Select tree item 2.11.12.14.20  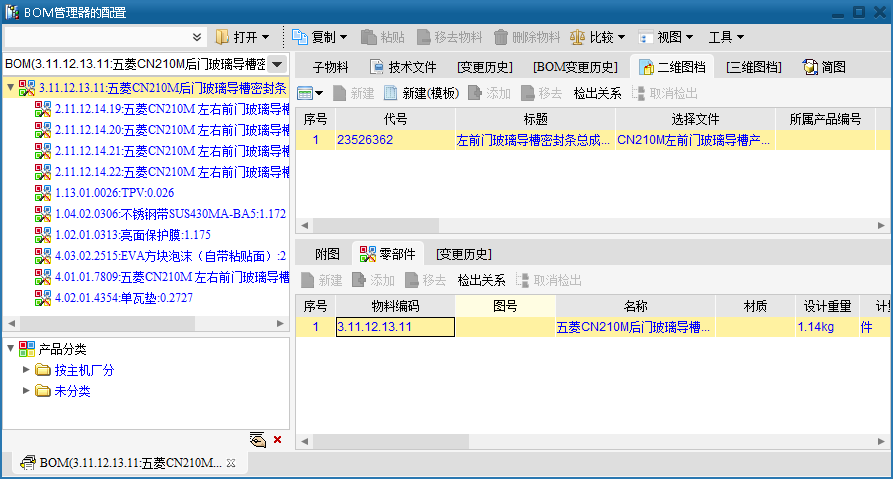[162, 130]
